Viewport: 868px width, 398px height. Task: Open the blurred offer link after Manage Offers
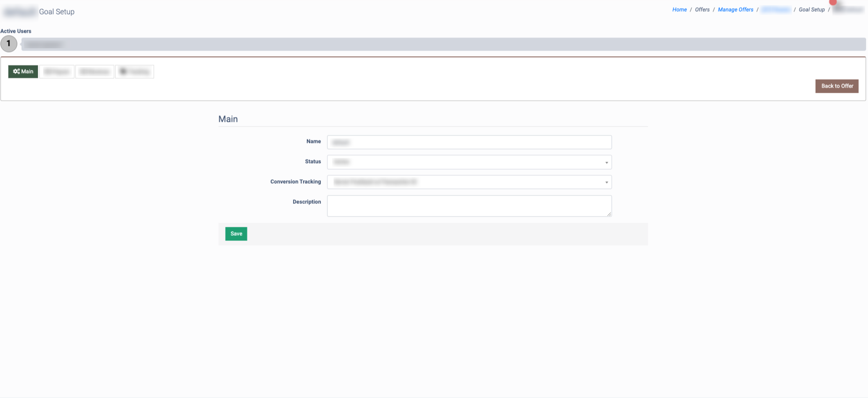(x=775, y=10)
